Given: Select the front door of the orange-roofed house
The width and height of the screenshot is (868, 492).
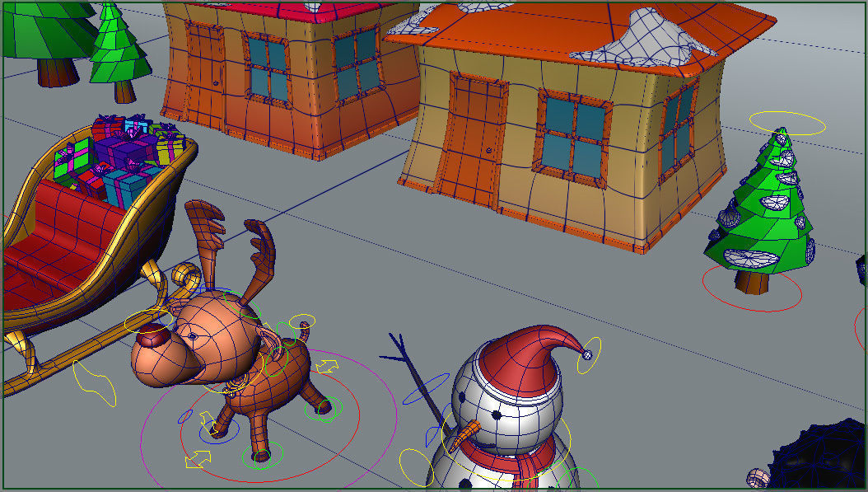Looking at the screenshot, I should pyautogui.click(x=470, y=144).
